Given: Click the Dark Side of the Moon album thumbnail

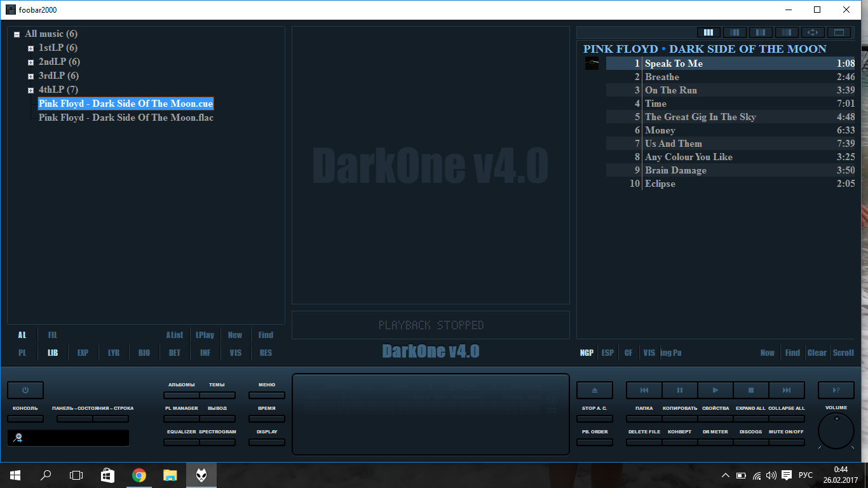Looking at the screenshot, I should coord(592,64).
